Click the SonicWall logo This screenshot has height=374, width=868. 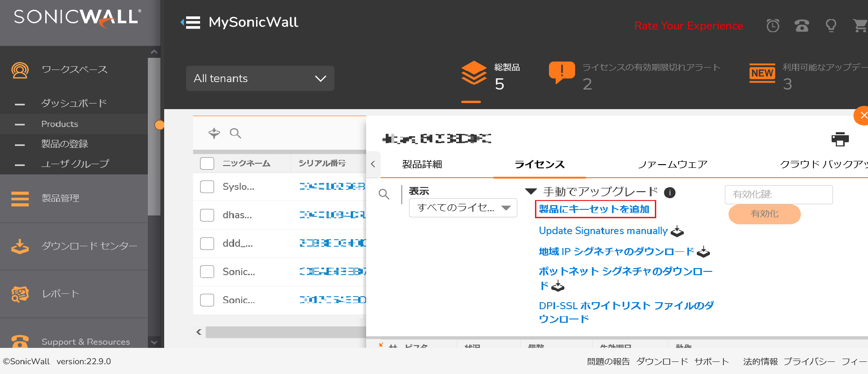[x=77, y=18]
